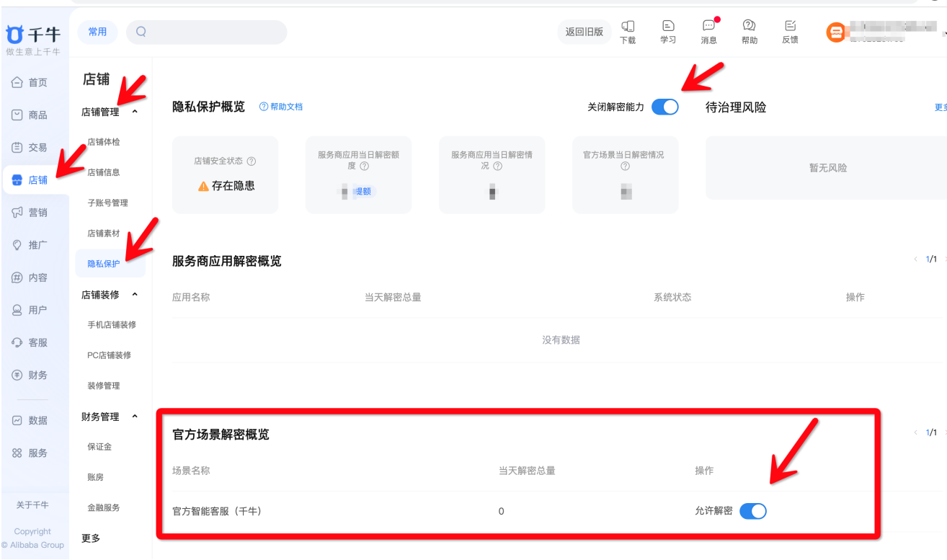The height and width of the screenshot is (560, 947).
Task: Click the 用户 person icon
Action: click(17, 310)
